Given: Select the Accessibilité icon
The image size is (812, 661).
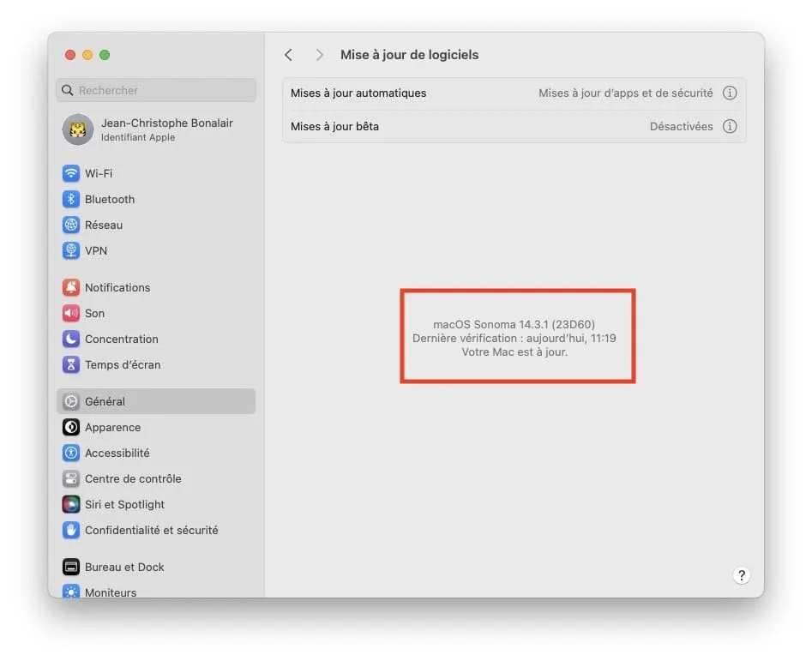Looking at the screenshot, I should tap(71, 453).
